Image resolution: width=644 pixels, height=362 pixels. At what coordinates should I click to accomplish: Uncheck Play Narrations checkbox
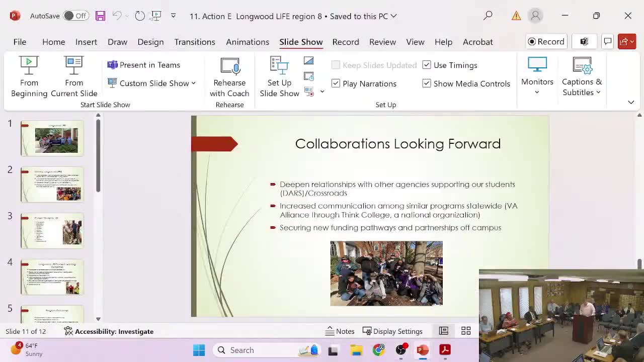coord(336,83)
